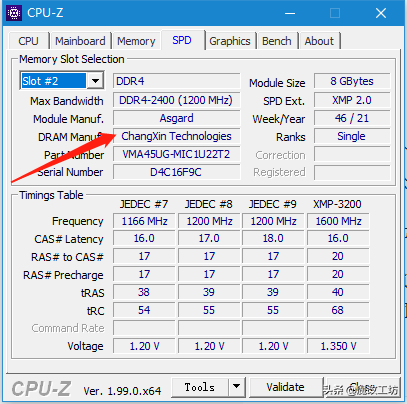Click the Asgard module manufacturer field
This screenshot has width=407, height=404.
[176, 118]
